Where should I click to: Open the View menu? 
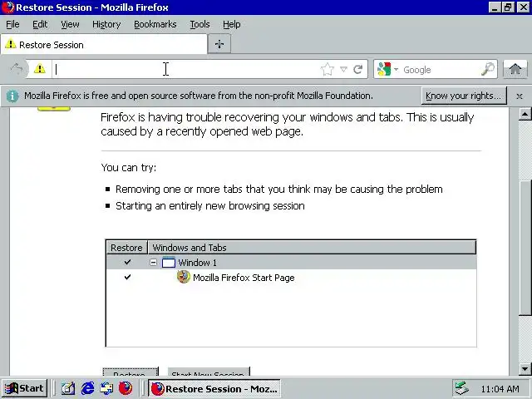pyautogui.click(x=70, y=24)
